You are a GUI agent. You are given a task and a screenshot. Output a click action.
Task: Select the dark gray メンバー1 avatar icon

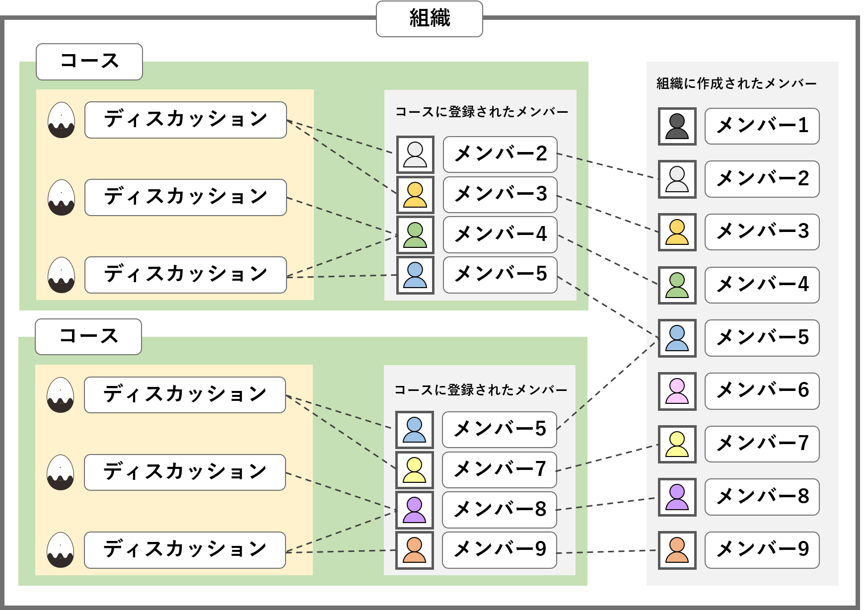677,126
